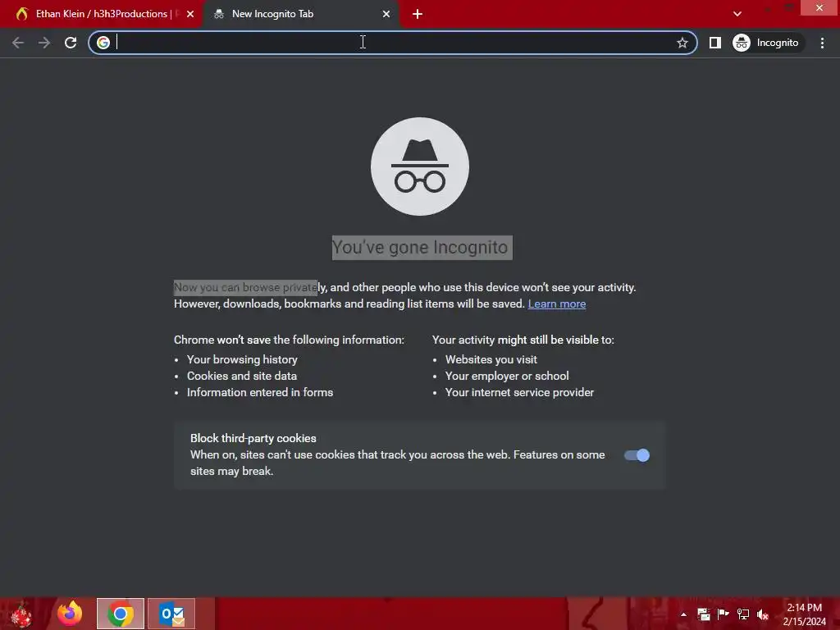Viewport: 840px width, 630px height.
Task: Click the tray icon beside the hidden-icons arrow
Action: coord(703,614)
